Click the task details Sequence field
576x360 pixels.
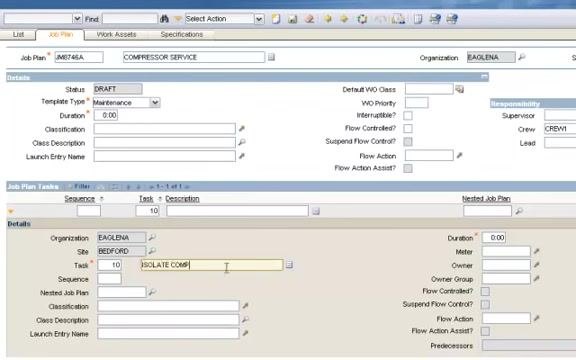109,279
